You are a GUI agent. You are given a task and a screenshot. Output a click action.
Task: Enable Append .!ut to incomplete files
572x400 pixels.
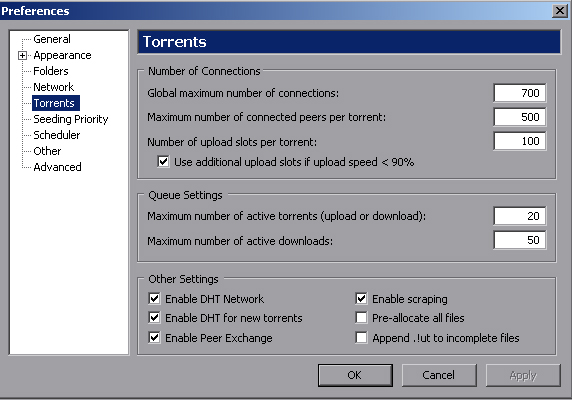[x=361, y=338]
